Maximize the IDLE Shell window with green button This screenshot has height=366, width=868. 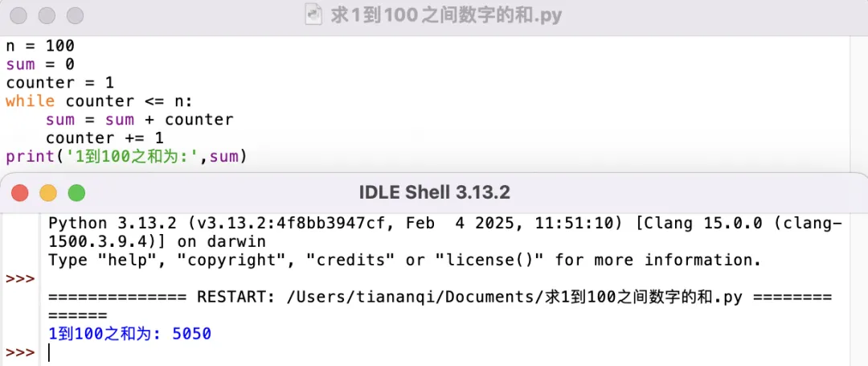pyautogui.click(x=76, y=193)
